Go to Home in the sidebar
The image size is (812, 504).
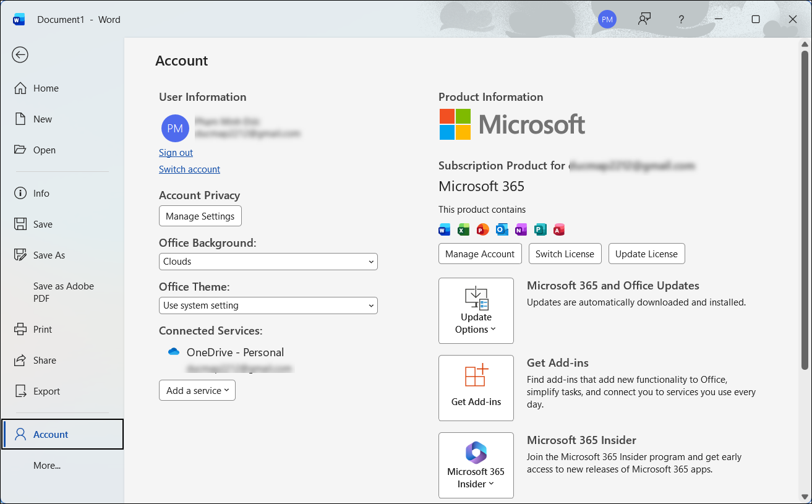click(62, 88)
